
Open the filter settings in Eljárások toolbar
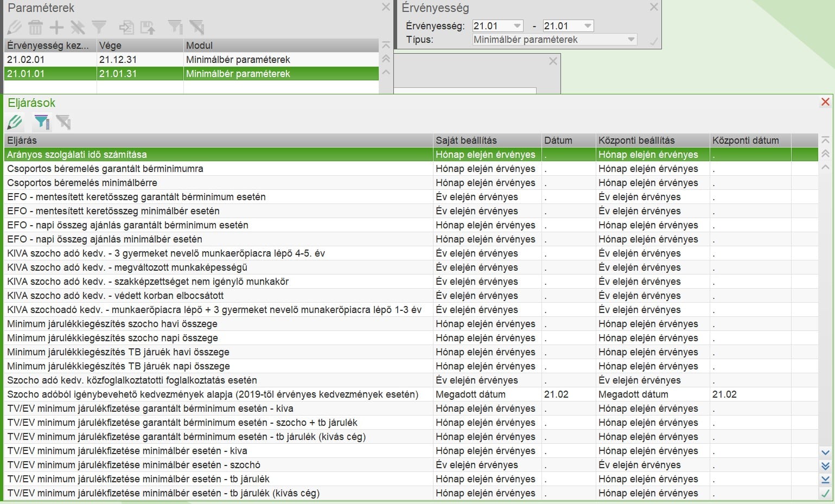point(41,122)
